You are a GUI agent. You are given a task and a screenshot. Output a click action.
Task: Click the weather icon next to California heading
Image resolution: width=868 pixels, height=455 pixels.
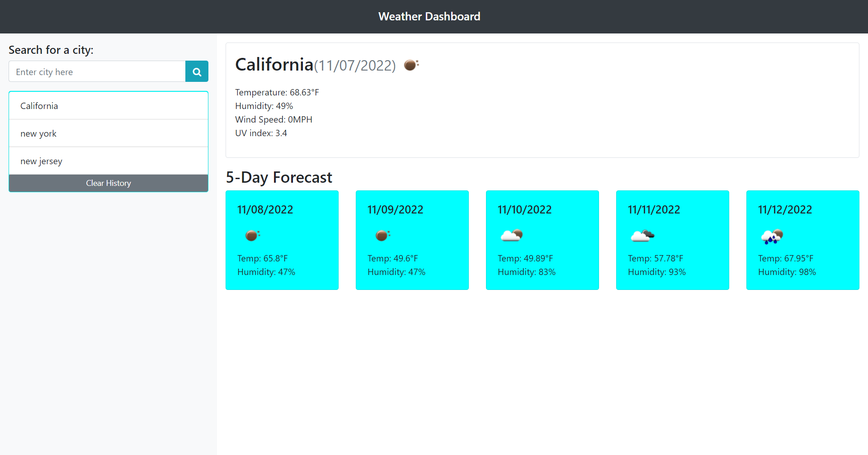411,65
